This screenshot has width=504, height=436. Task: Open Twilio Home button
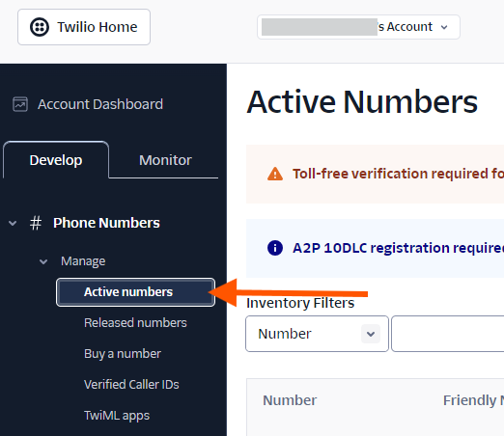coord(84,27)
